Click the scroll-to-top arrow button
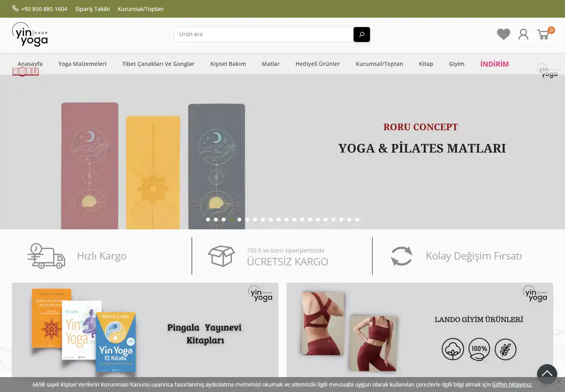565x392 pixels. (547, 374)
